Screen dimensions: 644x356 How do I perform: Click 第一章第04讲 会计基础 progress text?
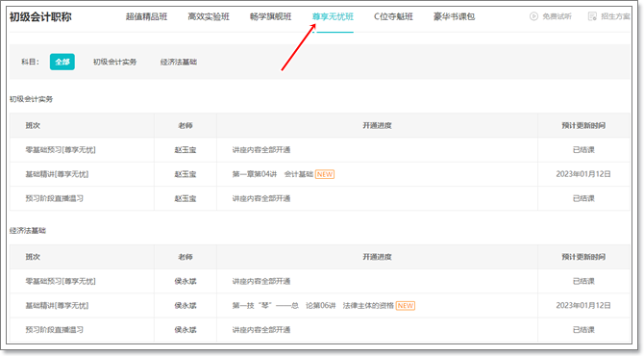point(273,174)
